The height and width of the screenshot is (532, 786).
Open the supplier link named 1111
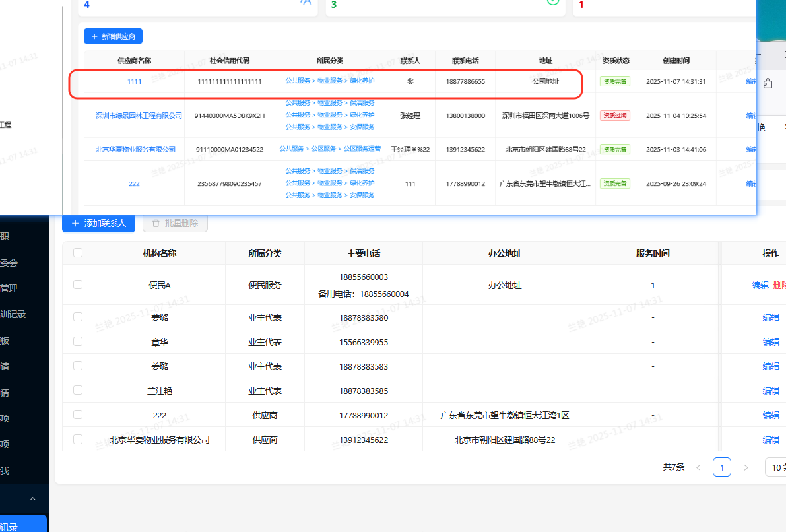coord(134,82)
